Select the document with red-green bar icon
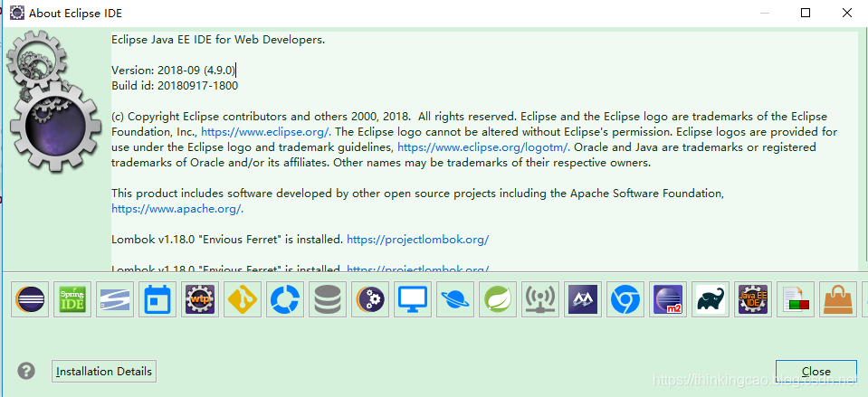868x397 pixels. (796, 299)
